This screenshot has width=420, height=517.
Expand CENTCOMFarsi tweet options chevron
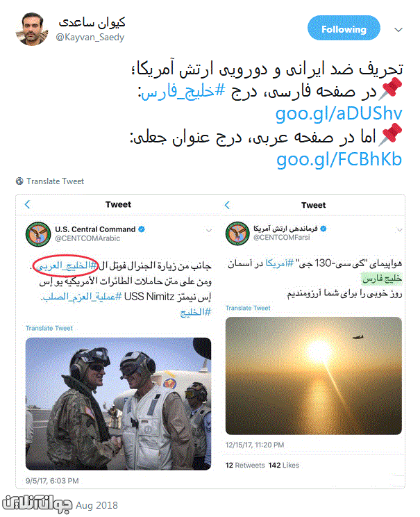pos(400,230)
